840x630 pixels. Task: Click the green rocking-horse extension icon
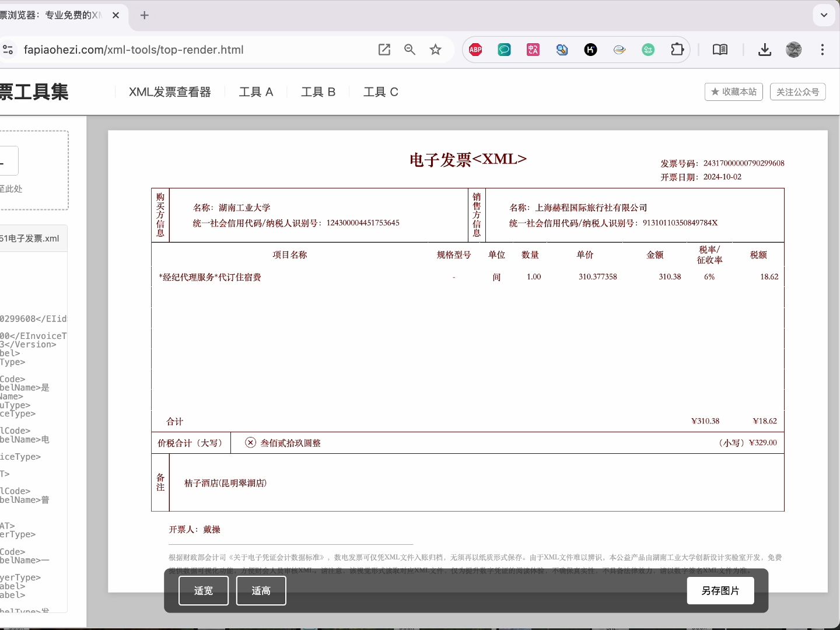point(648,50)
